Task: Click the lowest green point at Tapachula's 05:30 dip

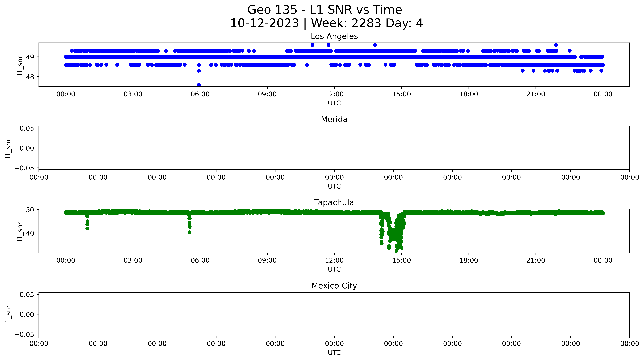Action: [190, 232]
